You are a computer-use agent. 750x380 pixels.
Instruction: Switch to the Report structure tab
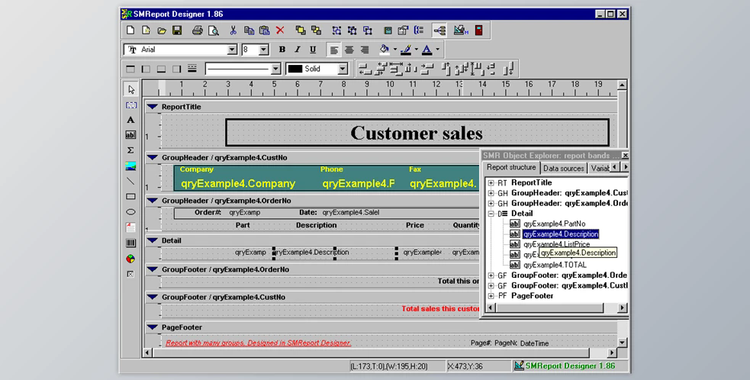[x=511, y=168]
